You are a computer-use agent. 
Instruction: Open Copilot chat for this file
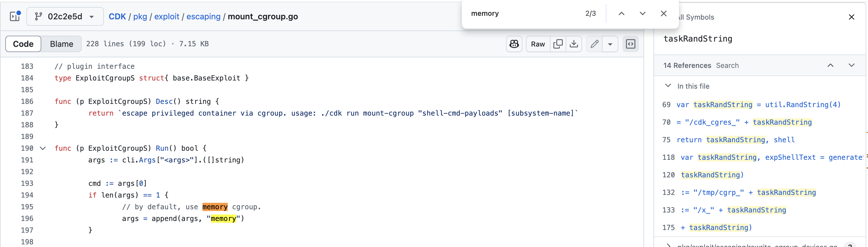[x=514, y=44]
